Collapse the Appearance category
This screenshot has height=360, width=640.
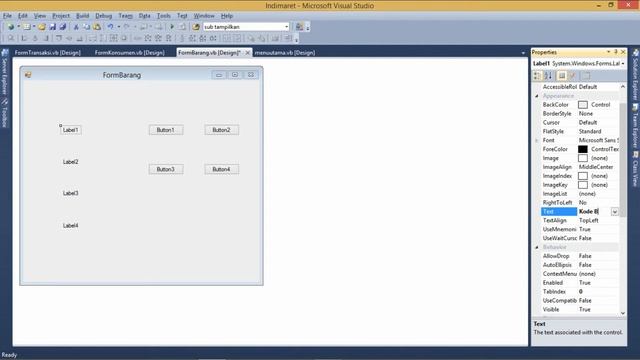(x=537, y=96)
